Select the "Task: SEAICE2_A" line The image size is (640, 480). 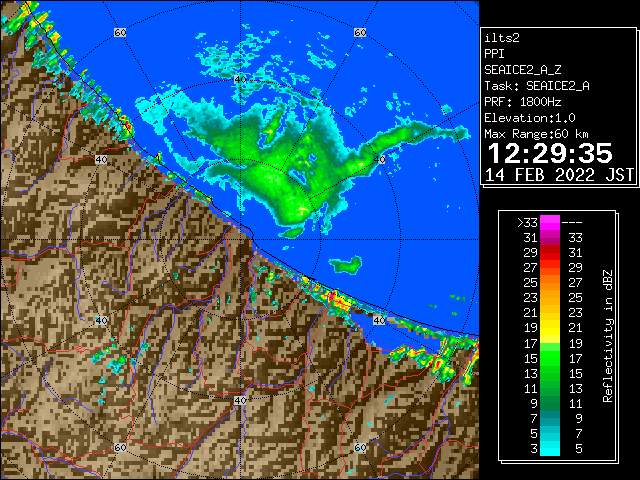point(537,86)
